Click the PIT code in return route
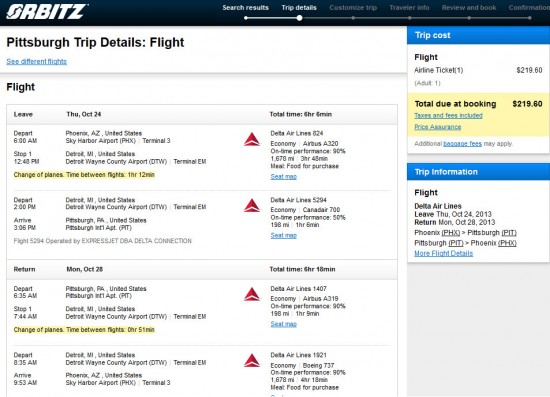 tap(456, 243)
